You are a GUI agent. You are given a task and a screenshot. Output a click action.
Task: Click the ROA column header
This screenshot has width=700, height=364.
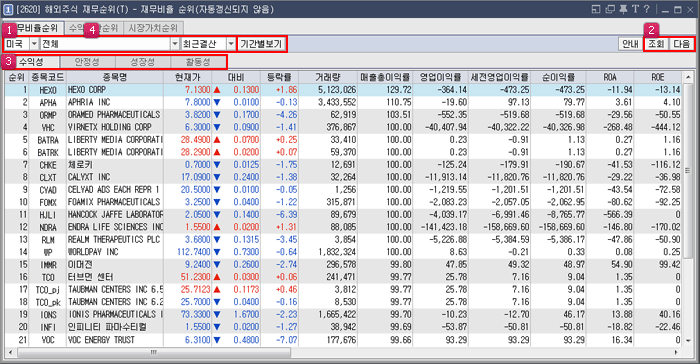pyautogui.click(x=610, y=77)
